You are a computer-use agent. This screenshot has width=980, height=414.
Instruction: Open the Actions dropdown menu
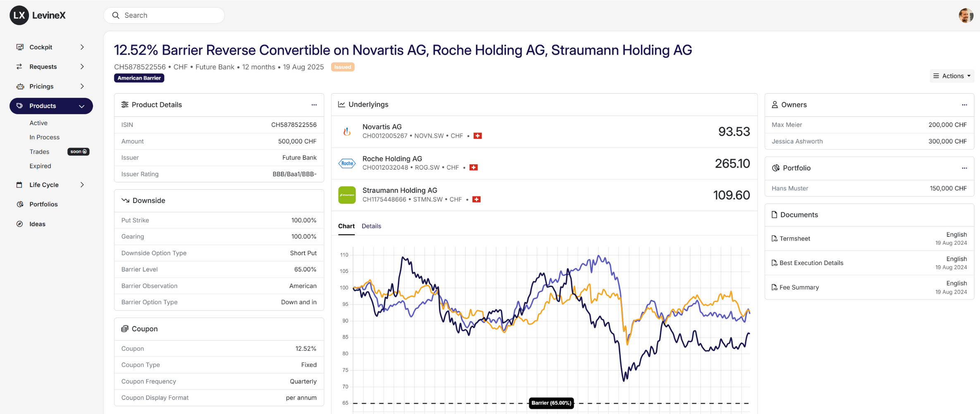(x=952, y=76)
